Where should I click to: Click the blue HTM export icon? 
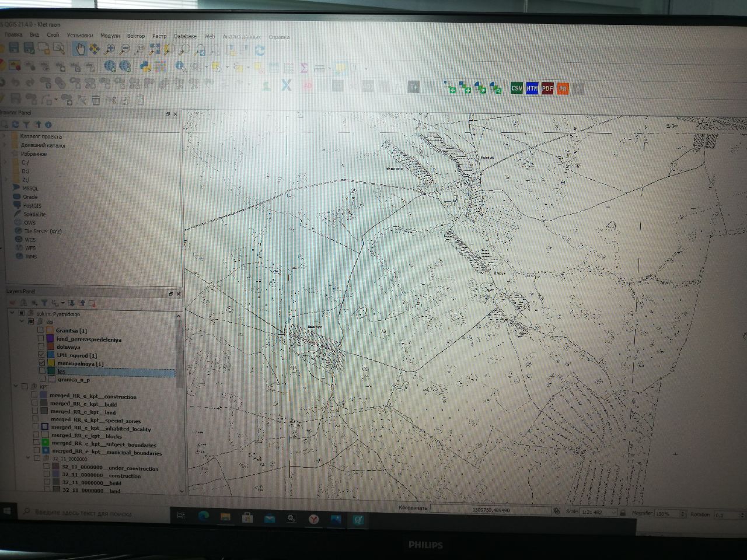(532, 88)
